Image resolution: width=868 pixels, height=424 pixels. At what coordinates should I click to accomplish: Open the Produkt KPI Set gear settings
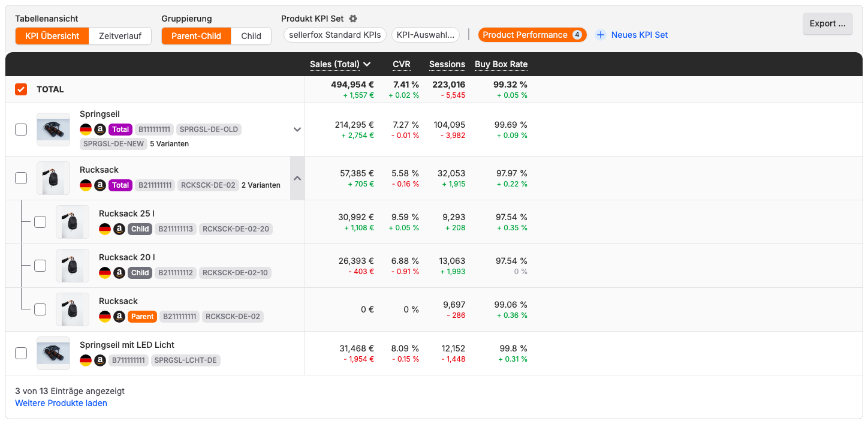(x=353, y=19)
